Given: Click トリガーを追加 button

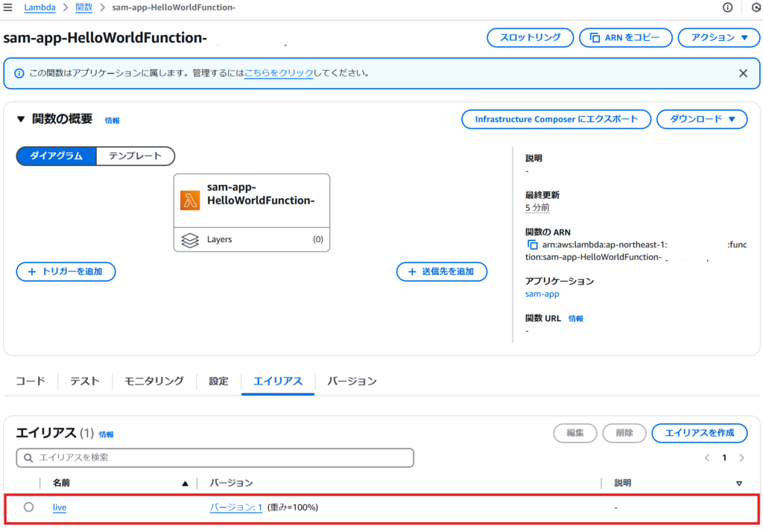Looking at the screenshot, I should (x=66, y=272).
